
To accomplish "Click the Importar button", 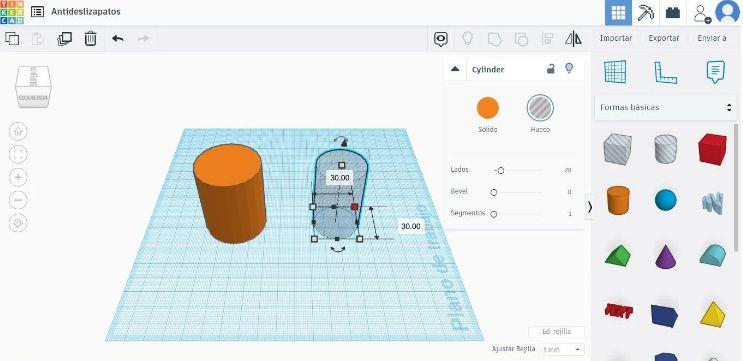I will [616, 38].
